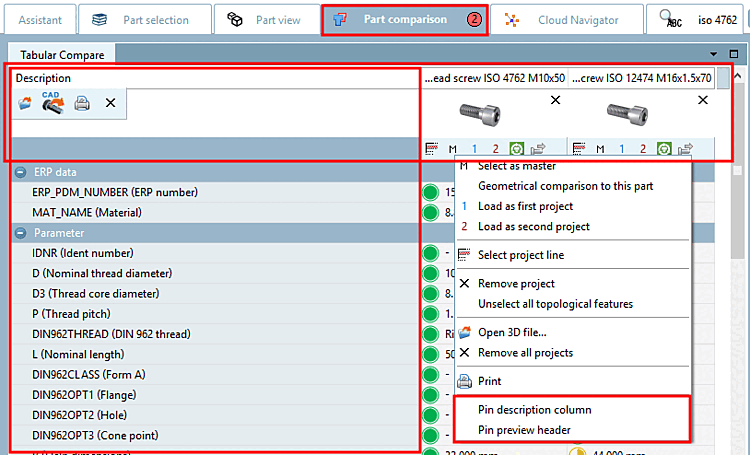The image size is (750, 455).
Task: Click the export arrow icon for ISO 4762 column
Action: coord(538,149)
